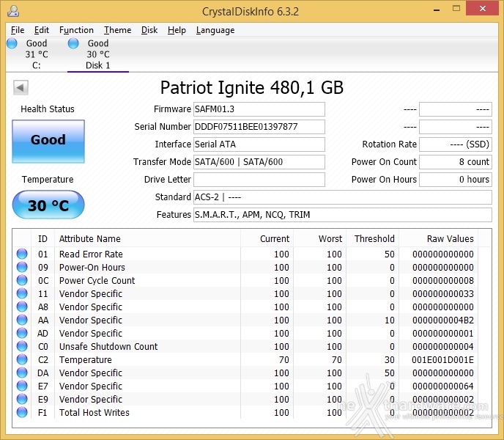Click status orb for attribute ID E9
504x440 pixels.
[x=22, y=399]
